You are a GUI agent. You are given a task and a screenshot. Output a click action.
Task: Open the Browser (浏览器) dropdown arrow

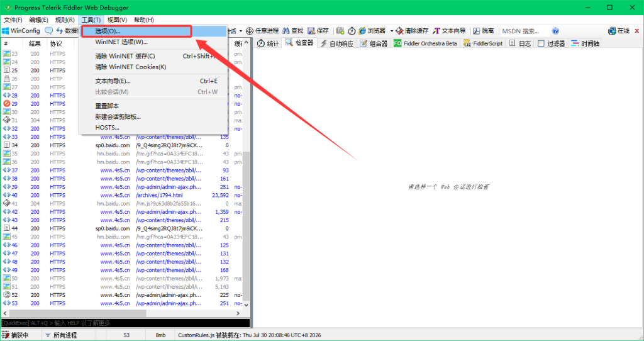click(x=391, y=31)
